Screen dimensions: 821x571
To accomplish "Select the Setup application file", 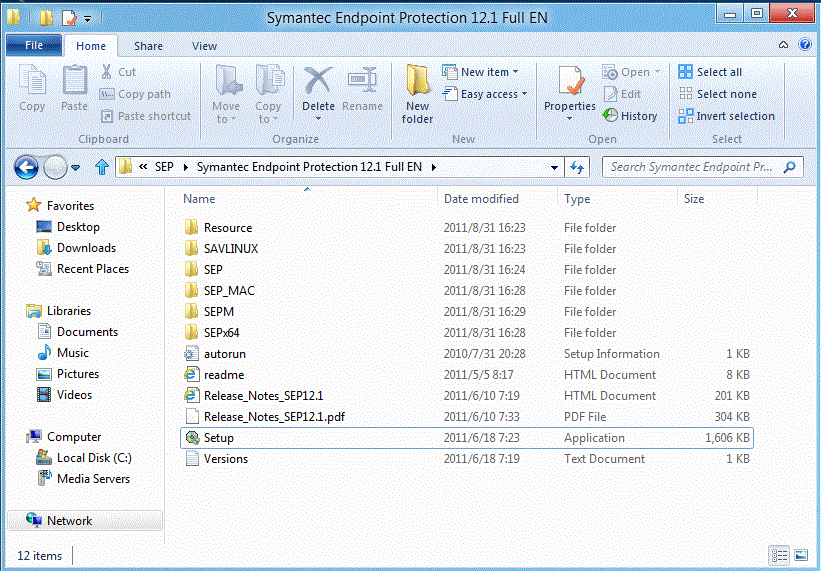I will point(466,438).
